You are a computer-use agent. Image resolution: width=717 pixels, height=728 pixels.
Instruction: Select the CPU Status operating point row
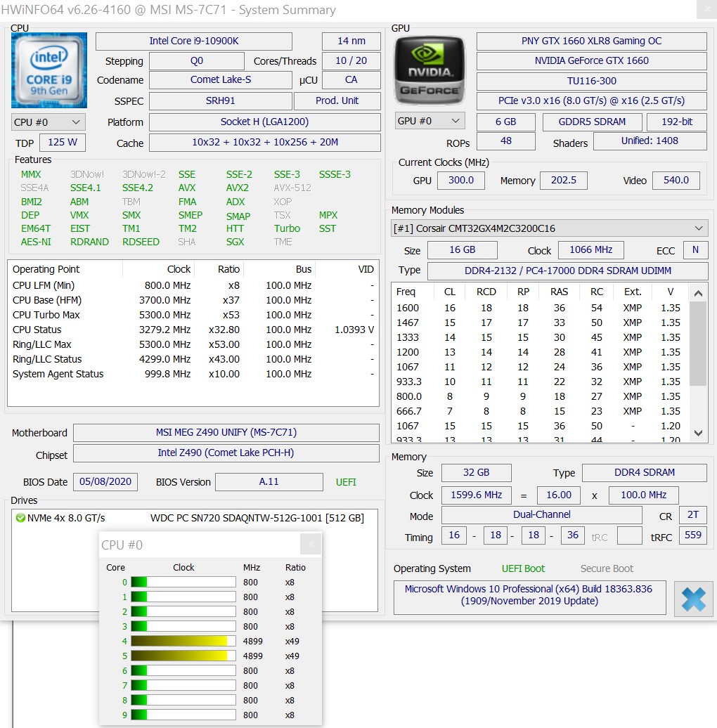tap(193, 330)
